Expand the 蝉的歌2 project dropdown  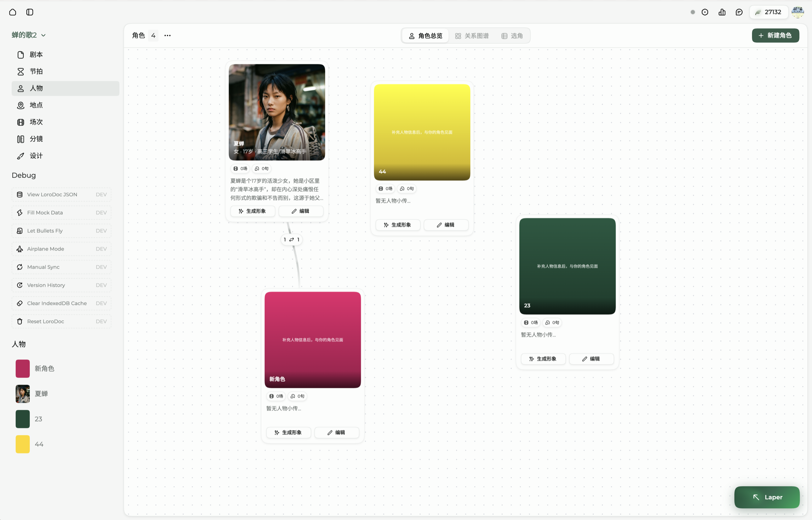[29, 35]
